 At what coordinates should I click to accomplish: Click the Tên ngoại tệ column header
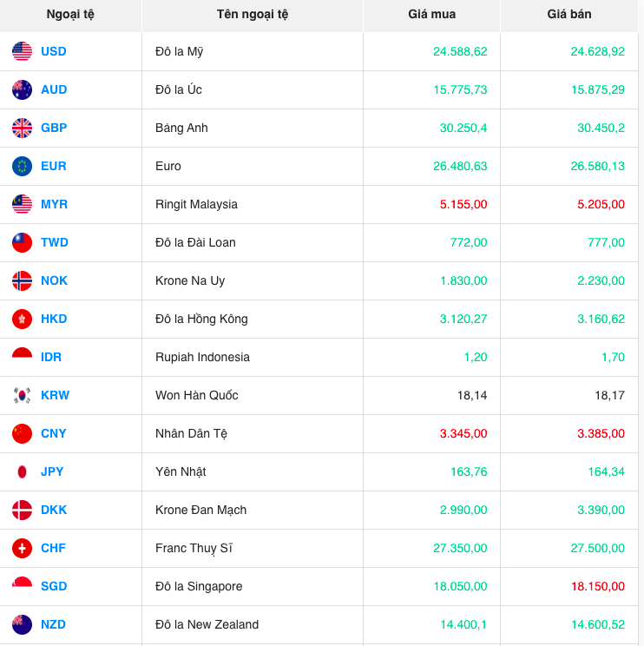pyautogui.click(x=253, y=14)
